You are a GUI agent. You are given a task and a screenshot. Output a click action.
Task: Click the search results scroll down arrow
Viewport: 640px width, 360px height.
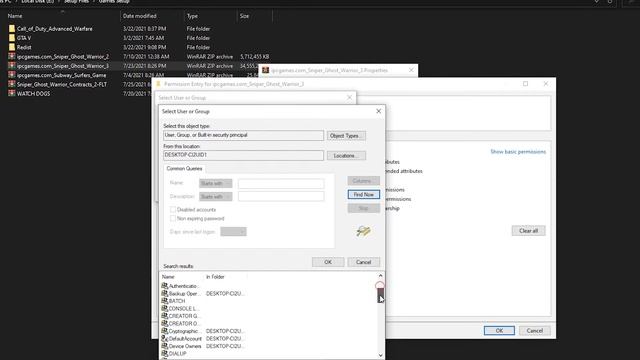(x=380, y=355)
